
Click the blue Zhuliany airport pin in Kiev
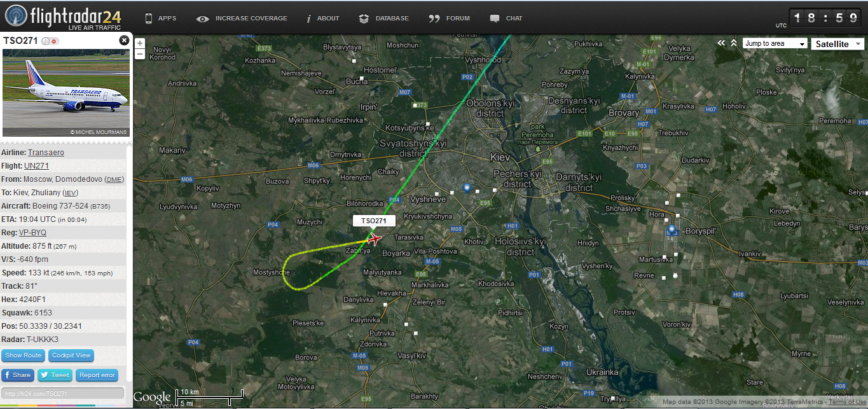pyautogui.click(x=467, y=188)
